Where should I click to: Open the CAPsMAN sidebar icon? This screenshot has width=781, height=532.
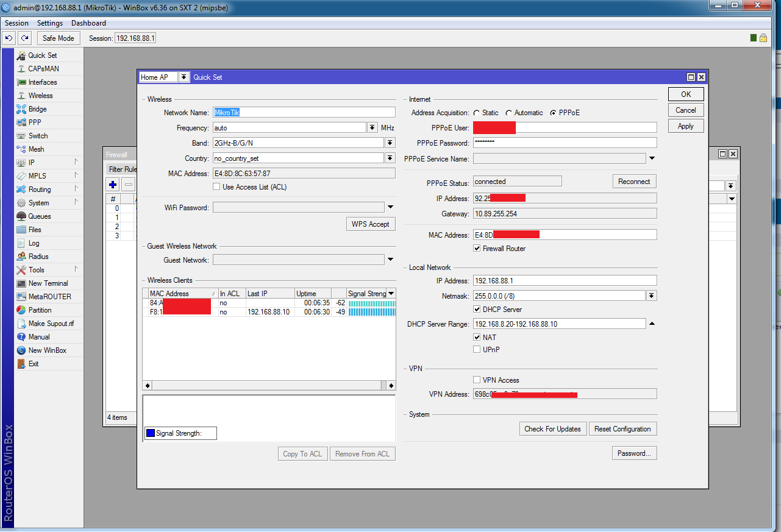[21, 69]
